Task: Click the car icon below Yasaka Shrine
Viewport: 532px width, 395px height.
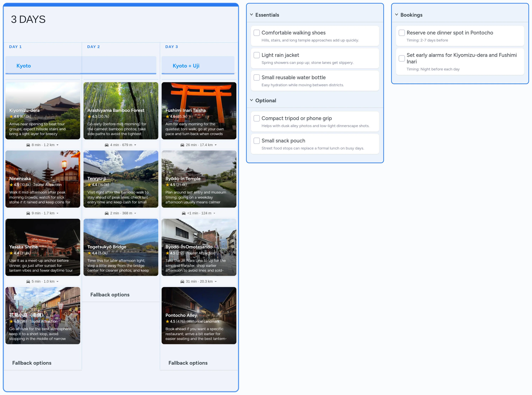Action: 28,281
